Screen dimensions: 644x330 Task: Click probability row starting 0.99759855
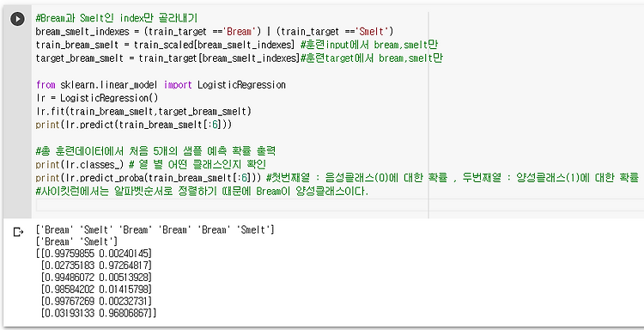[94, 254]
